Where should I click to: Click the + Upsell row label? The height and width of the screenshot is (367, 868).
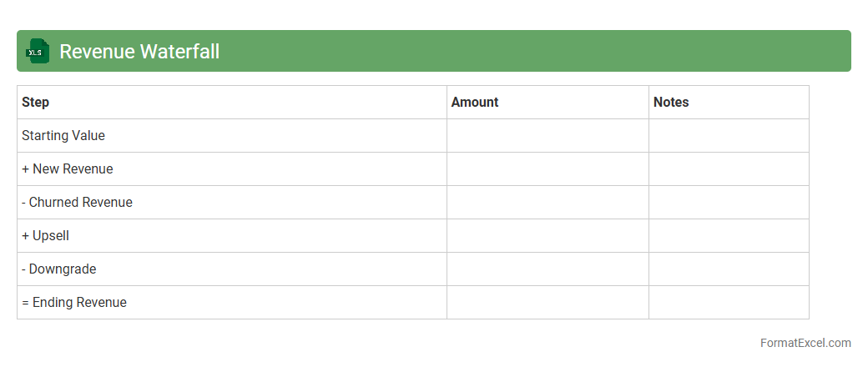point(46,235)
